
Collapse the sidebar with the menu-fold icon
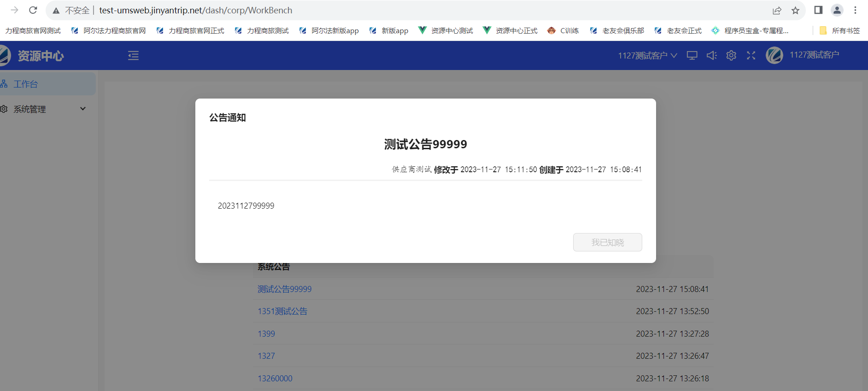[133, 56]
